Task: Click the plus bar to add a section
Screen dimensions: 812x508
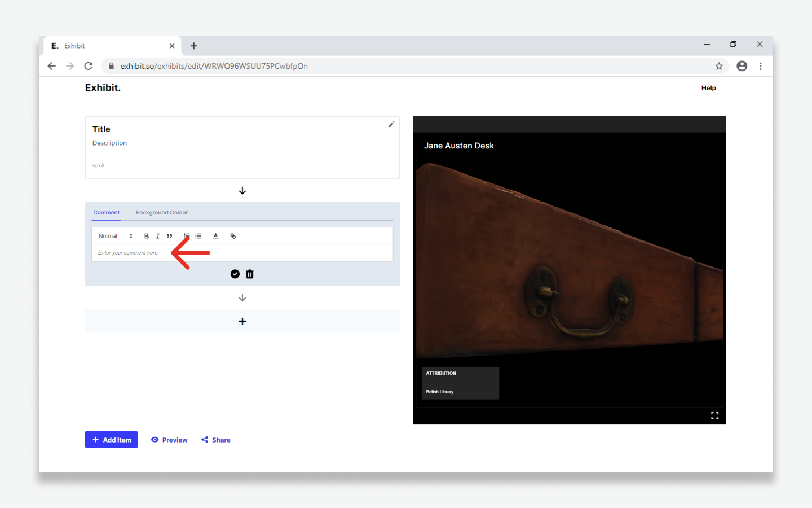Action: (242, 321)
